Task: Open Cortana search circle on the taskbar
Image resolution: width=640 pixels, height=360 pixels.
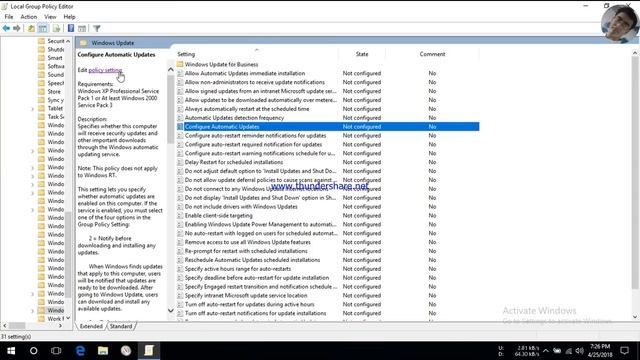Action: coord(33,351)
